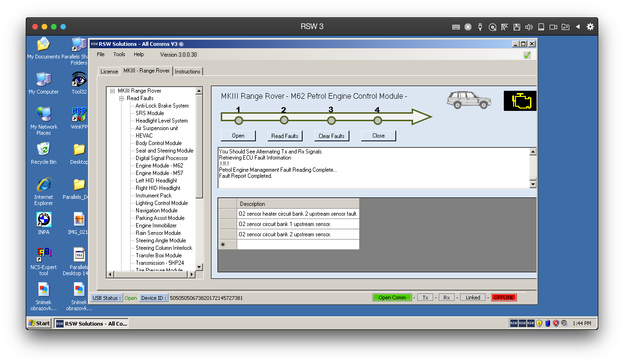Image resolution: width=624 pixels, height=364 pixels.
Task: Click the green checkmark status icon
Action: tap(527, 55)
